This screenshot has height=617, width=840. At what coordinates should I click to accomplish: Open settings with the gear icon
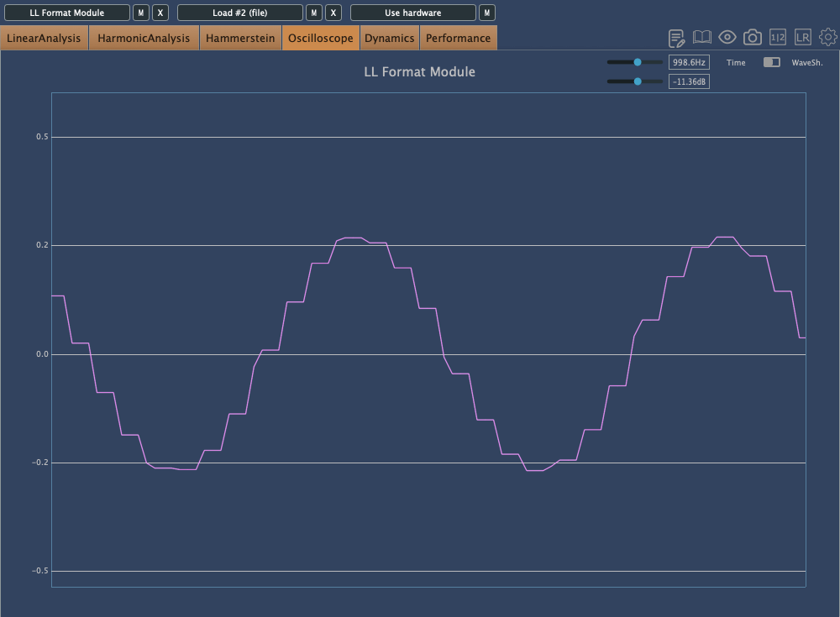828,38
